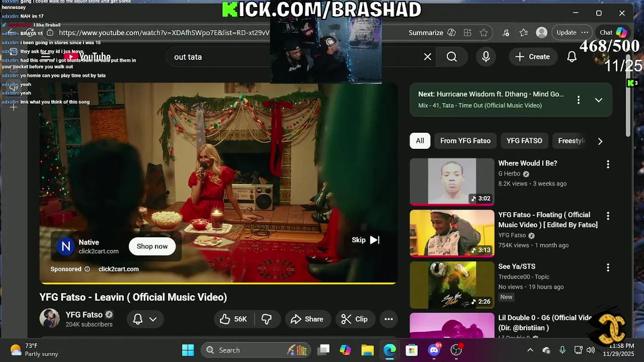Dislike the video with thumbs-down icon
Screen dimensions: 644x362
coord(267,319)
